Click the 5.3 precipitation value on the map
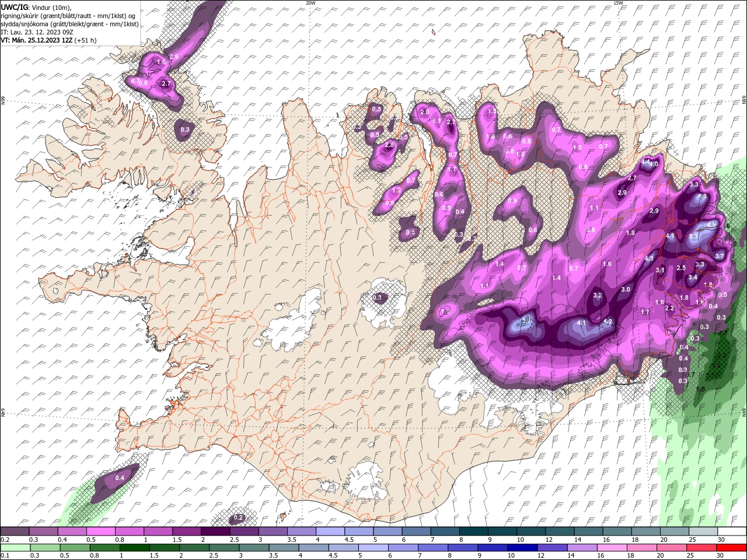 coord(693,236)
